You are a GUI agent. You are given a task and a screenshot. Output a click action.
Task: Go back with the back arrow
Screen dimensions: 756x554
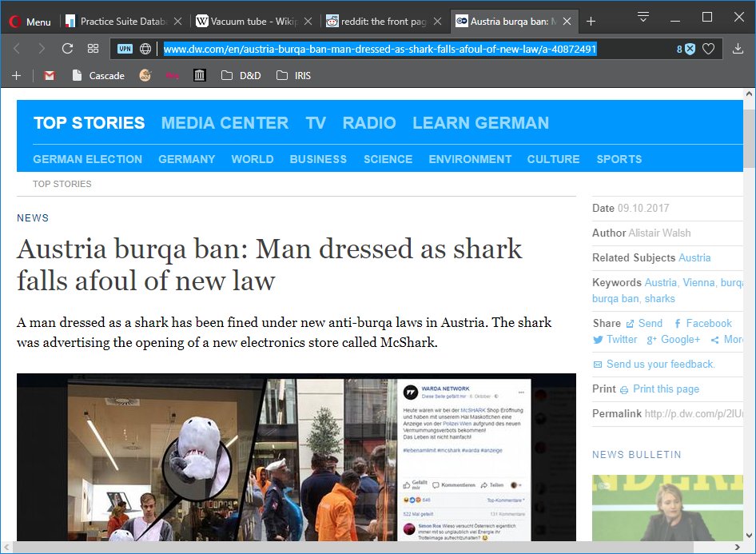pos(17,49)
